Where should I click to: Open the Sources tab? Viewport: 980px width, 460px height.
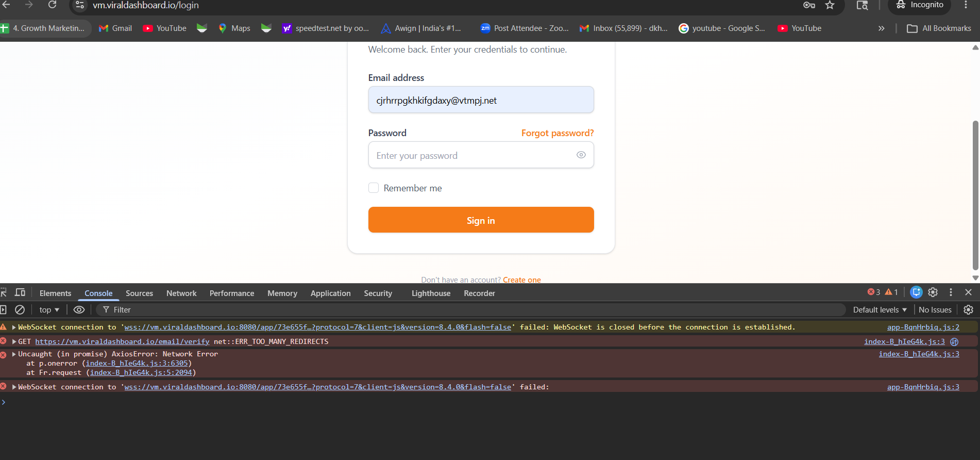[x=139, y=293]
